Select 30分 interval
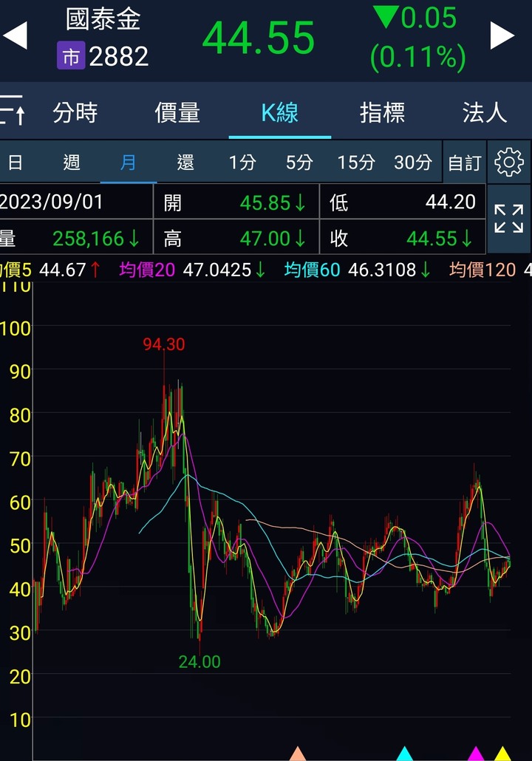Image resolution: width=532 pixels, height=761 pixels. tap(413, 163)
